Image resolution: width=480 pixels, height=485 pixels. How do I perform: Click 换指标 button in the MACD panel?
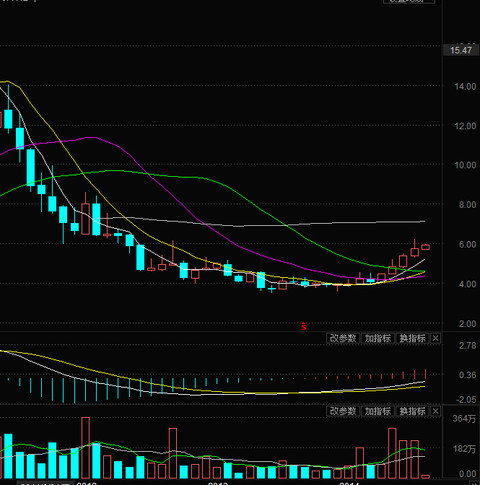[x=412, y=338]
